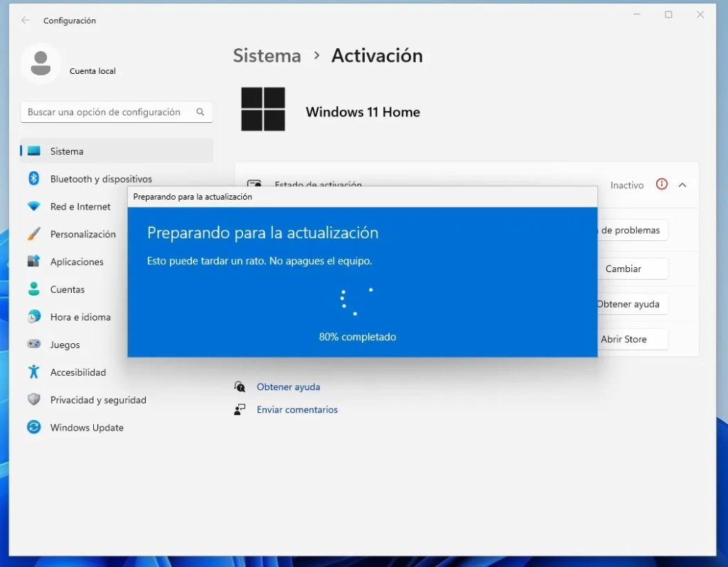Click the troubleshooter 'de problemas' button
The width and height of the screenshot is (728, 567).
click(x=632, y=230)
